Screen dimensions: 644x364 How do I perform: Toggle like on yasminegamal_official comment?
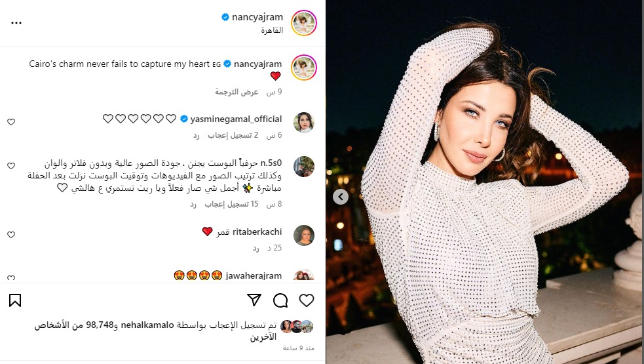click(x=11, y=122)
